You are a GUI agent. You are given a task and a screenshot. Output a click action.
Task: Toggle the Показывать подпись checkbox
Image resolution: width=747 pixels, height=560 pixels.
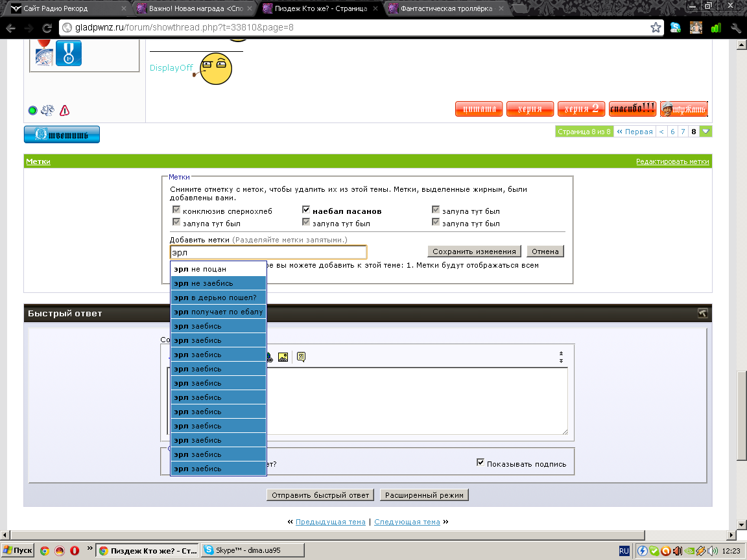point(480,463)
